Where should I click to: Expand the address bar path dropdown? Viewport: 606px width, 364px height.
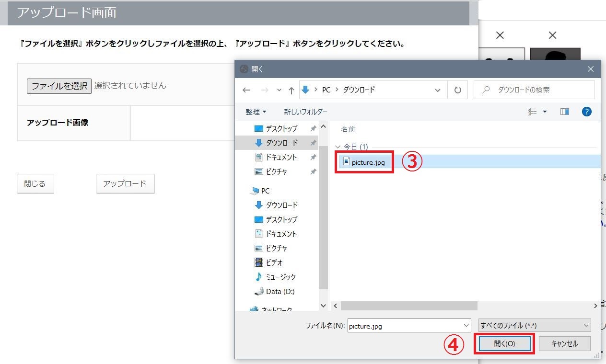[437, 90]
